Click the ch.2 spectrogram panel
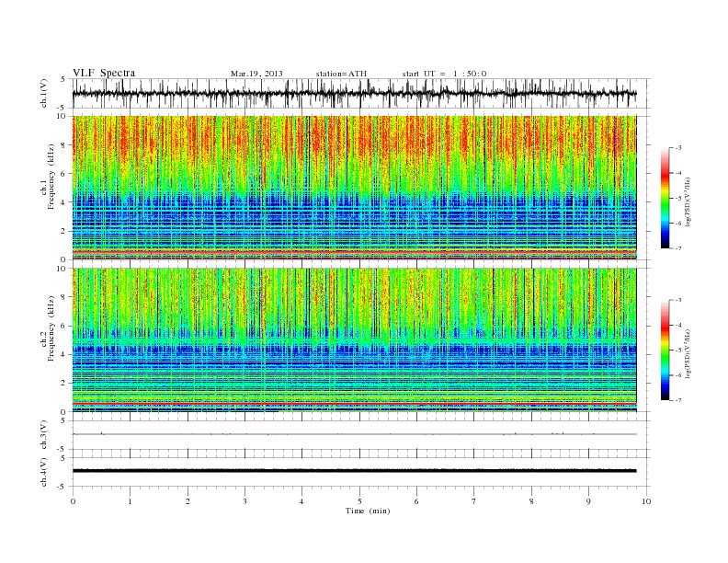The width and height of the screenshot is (728, 563). [354, 340]
